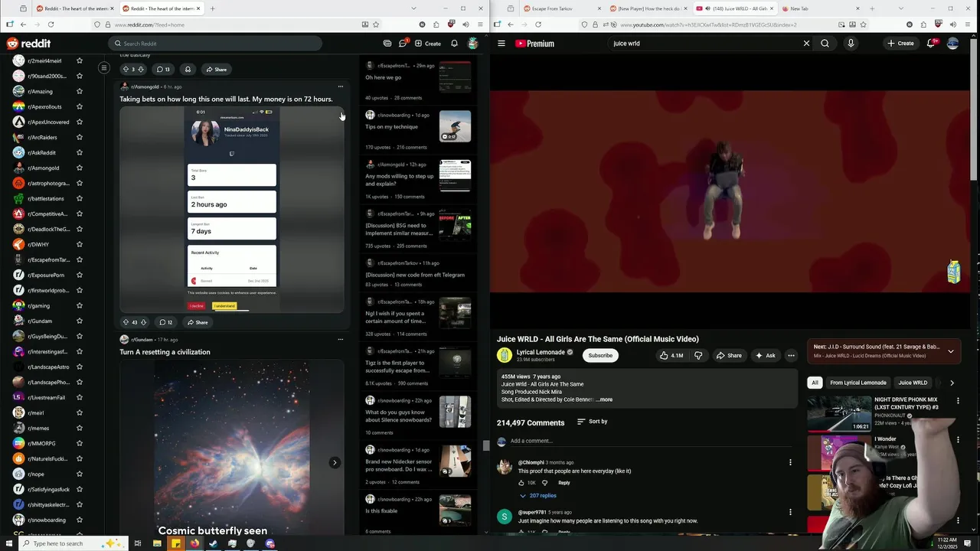Open Reddit chat messages icon

point(403,44)
